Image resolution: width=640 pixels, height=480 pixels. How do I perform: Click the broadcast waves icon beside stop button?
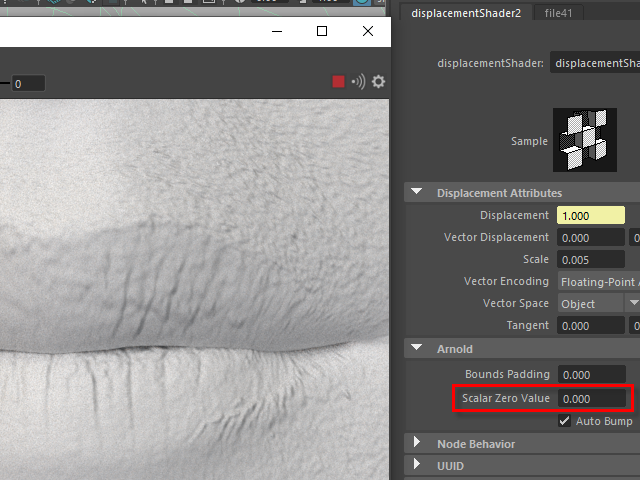(357, 82)
